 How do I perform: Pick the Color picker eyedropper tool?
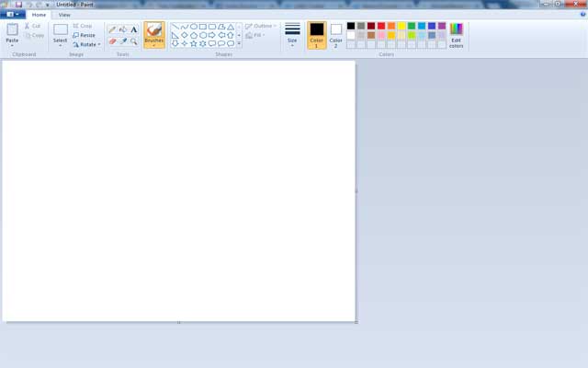tap(123, 41)
